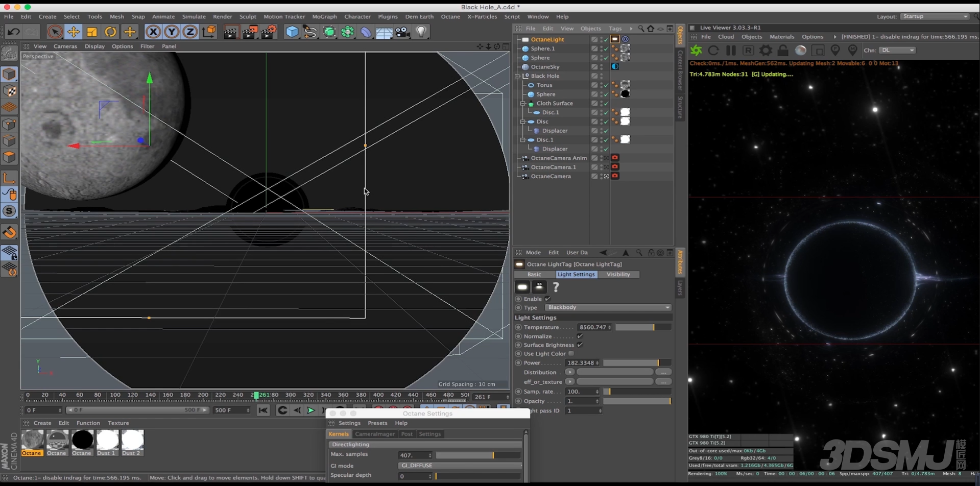Click the Coordinate System icon
This screenshot has height=486, width=980.
tap(209, 32)
